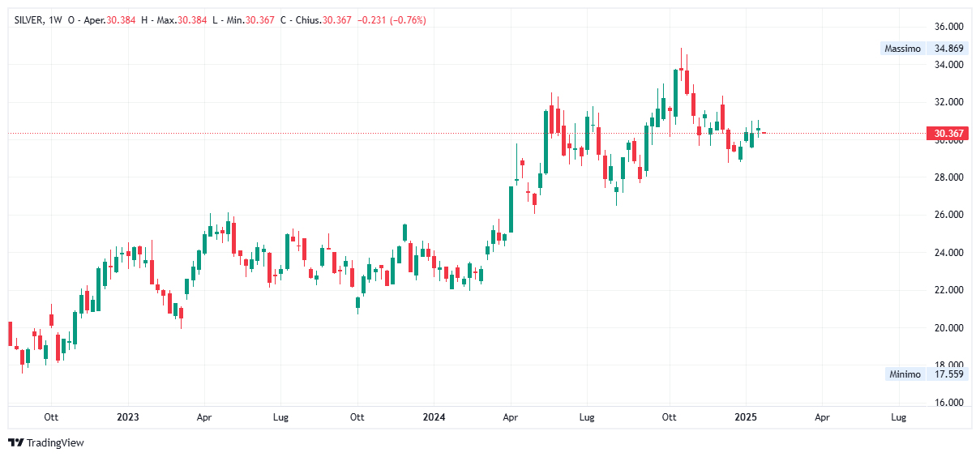Click the current price label 30.367
Viewport: 980px width, 457px height.
point(948,134)
